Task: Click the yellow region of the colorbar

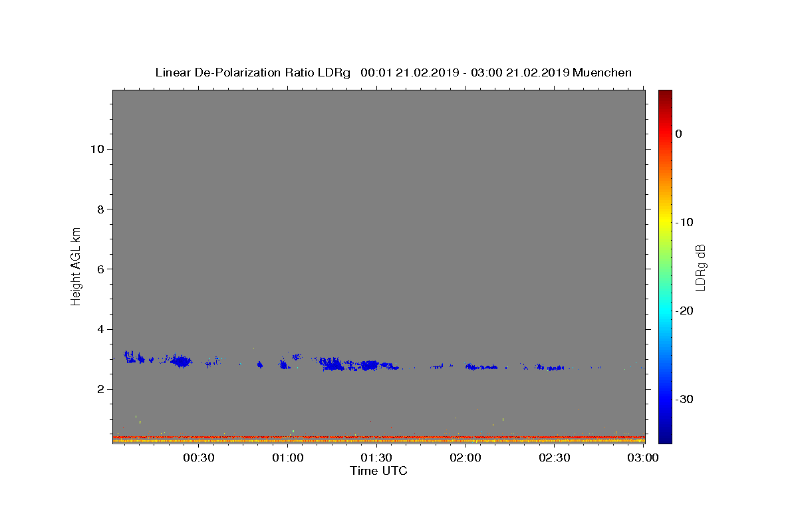Action: [665, 219]
